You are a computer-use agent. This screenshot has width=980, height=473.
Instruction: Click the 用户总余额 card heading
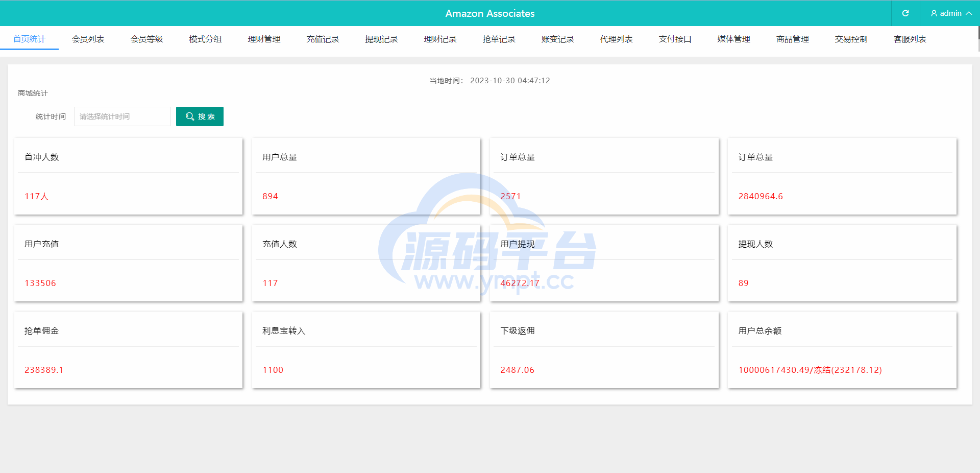point(760,330)
